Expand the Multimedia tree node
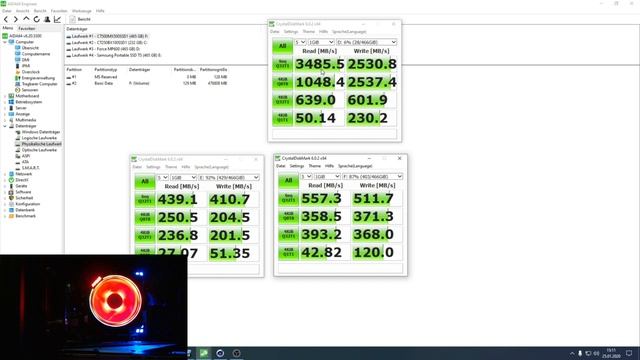 (x=5, y=120)
